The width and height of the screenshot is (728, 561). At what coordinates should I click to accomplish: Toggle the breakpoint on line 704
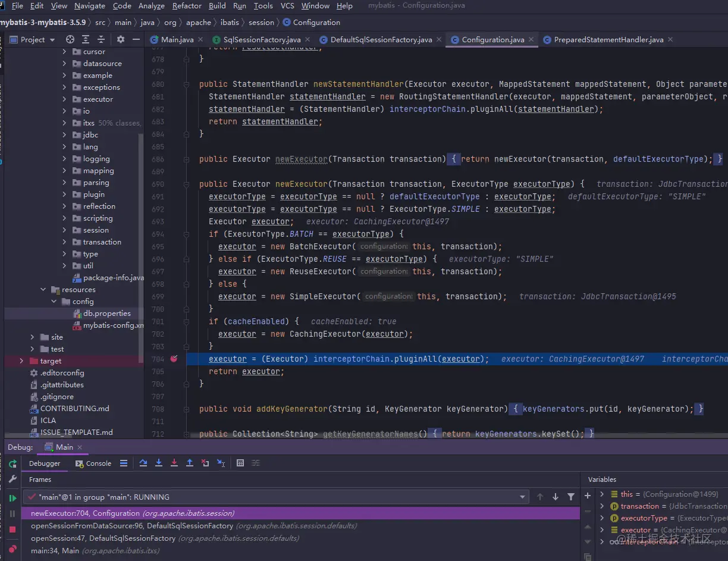[174, 359]
